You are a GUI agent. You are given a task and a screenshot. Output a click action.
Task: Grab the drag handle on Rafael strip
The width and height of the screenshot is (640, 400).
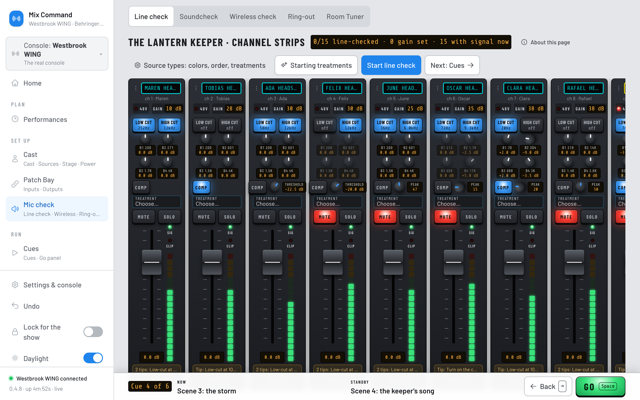coord(558,88)
